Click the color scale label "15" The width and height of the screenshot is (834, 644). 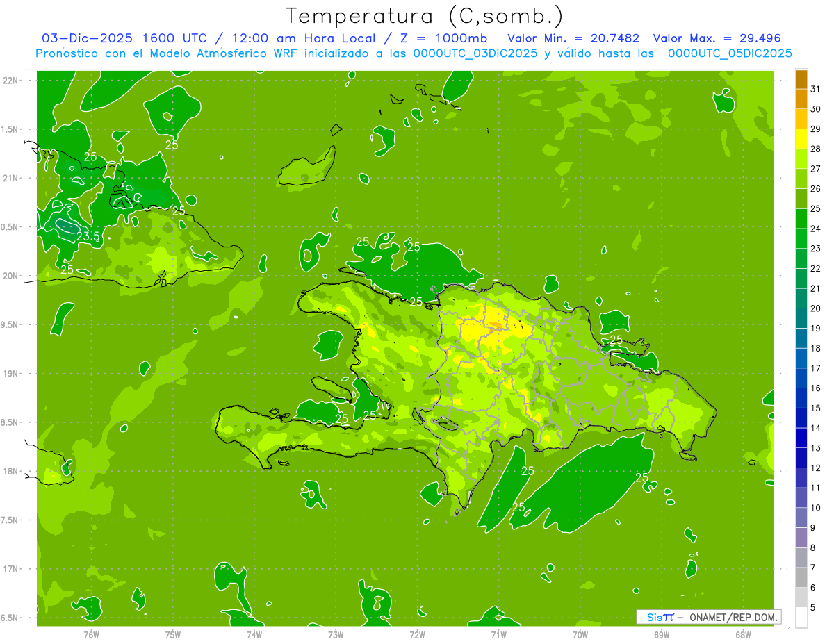coord(815,408)
